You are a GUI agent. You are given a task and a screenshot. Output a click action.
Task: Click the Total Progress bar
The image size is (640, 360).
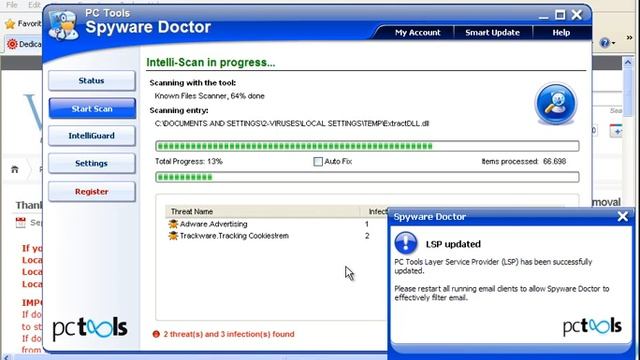point(367,177)
